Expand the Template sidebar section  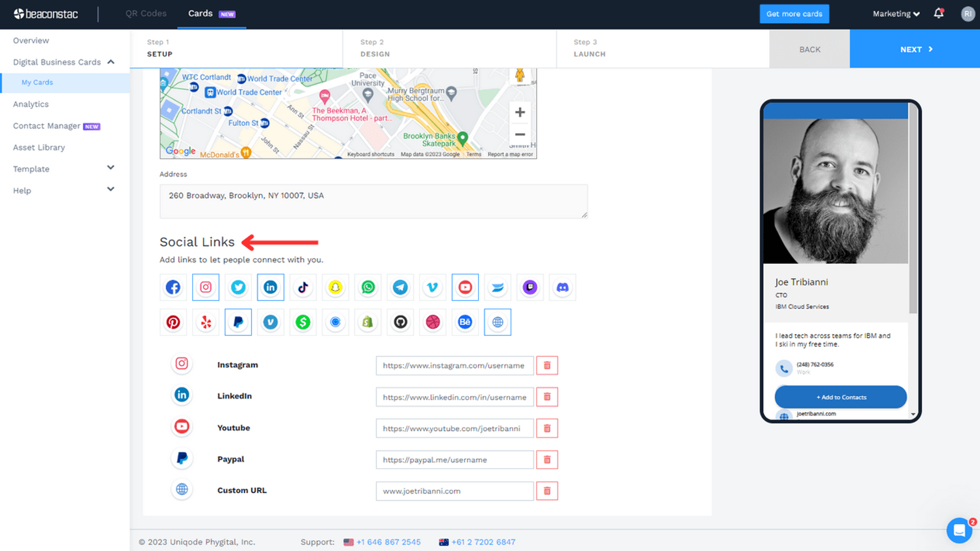64,169
